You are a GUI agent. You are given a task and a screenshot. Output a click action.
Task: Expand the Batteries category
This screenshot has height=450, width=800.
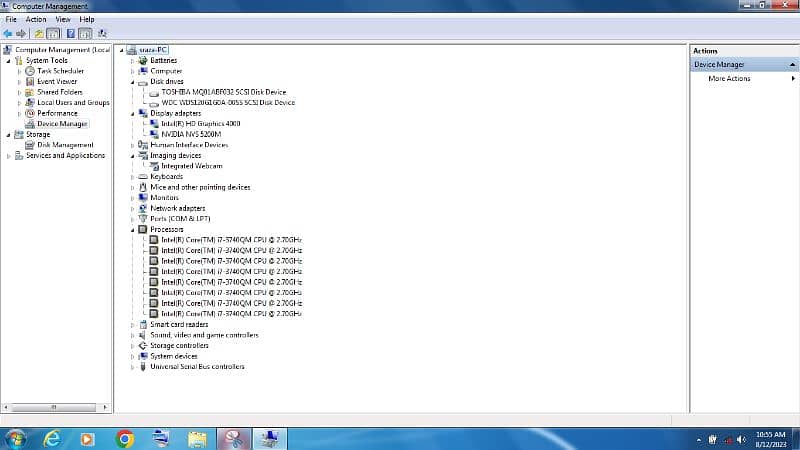tap(131, 60)
